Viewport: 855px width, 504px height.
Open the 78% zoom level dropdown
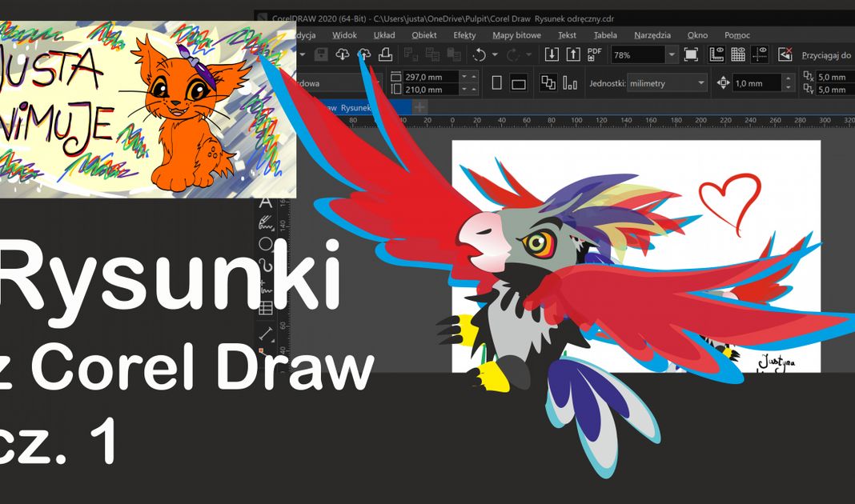click(x=671, y=54)
